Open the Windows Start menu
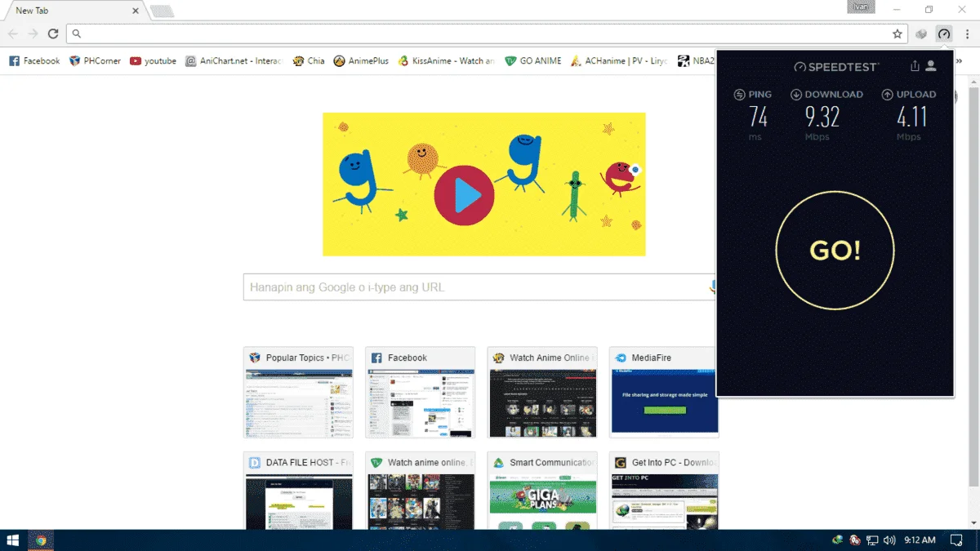The height and width of the screenshot is (551, 980). pos(13,540)
